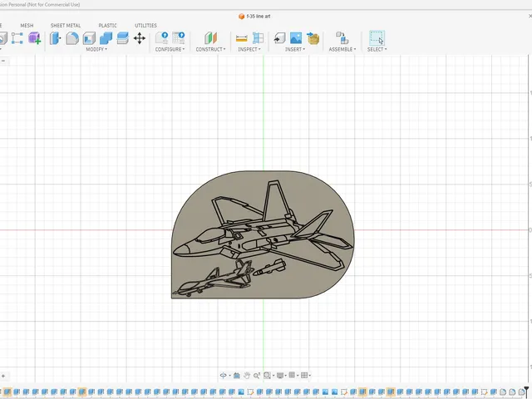Viewport: 532px width, 399px height.
Task: Expand the Grid and Snaps dropdown arrow
Action: pyautogui.click(x=298, y=375)
